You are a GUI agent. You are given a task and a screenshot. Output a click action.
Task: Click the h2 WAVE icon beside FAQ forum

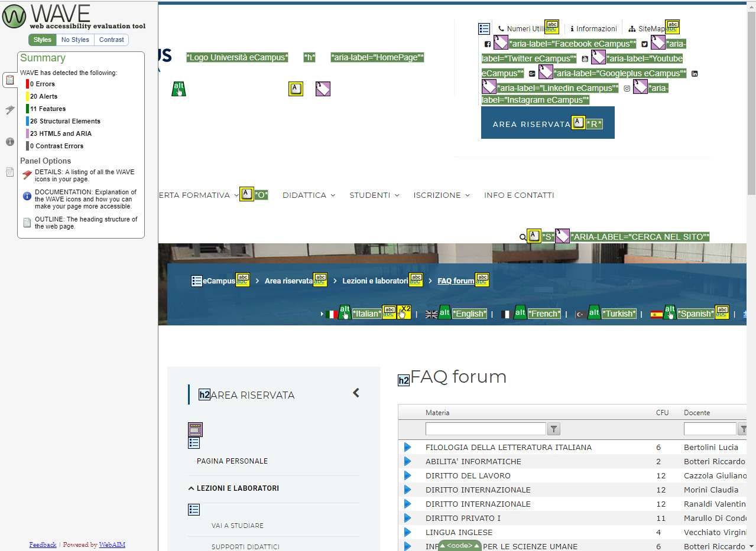pos(404,380)
